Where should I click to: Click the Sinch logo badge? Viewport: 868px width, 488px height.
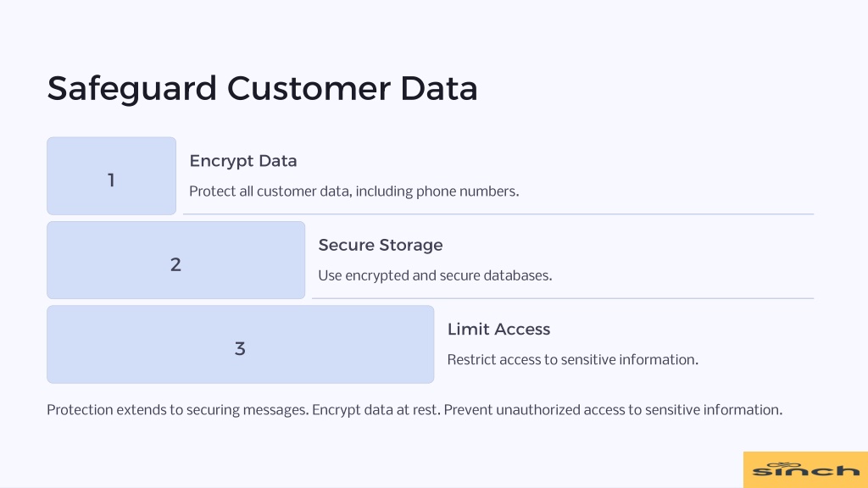coord(805,469)
